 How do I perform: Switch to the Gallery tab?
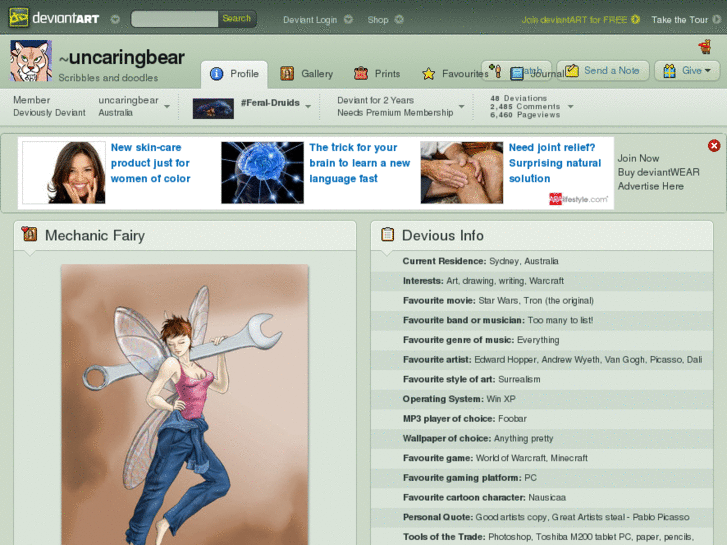tap(306, 74)
